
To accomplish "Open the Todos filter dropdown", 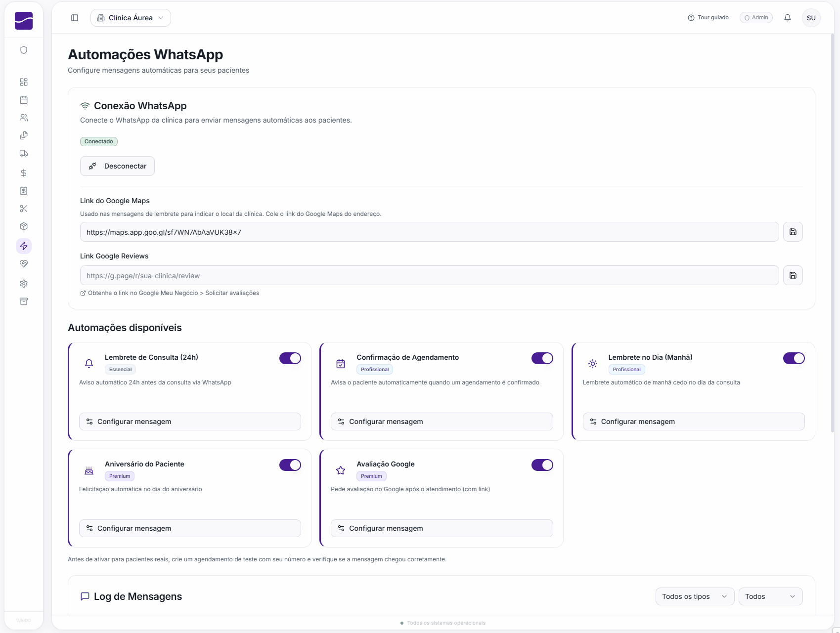I will pos(770,596).
